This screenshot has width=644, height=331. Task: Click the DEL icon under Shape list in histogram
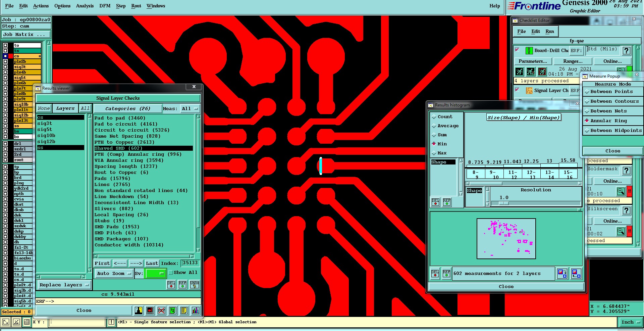pos(435,202)
